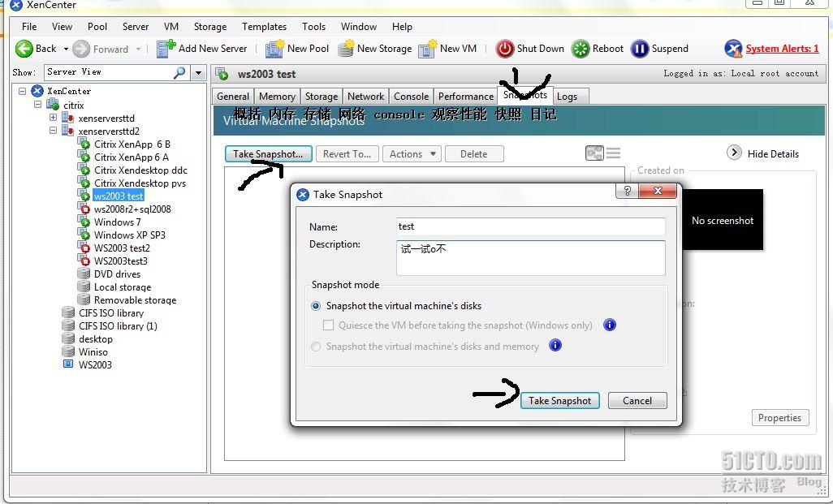The height and width of the screenshot is (504, 833).
Task: Click the red Shut Down icon
Action: tap(505, 49)
